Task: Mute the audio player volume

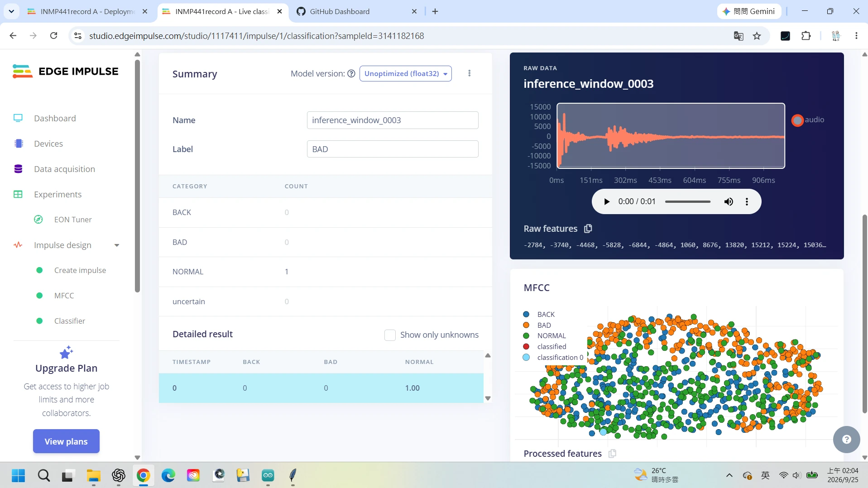Action: [x=728, y=201]
